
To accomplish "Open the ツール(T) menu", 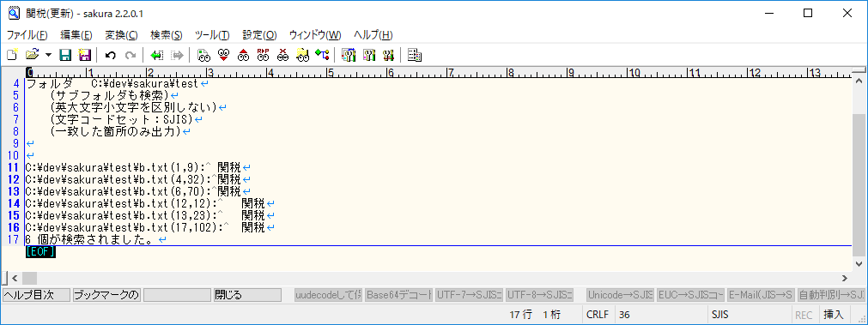I will [x=212, y=35].
